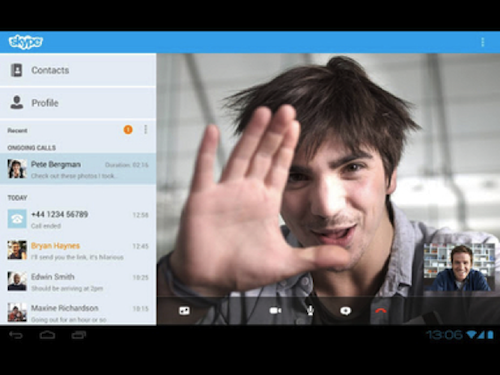This screenshot has height=375, width=500.
Task: Open the Profile section
Action: pyautogui.click(x=78, y=103)
